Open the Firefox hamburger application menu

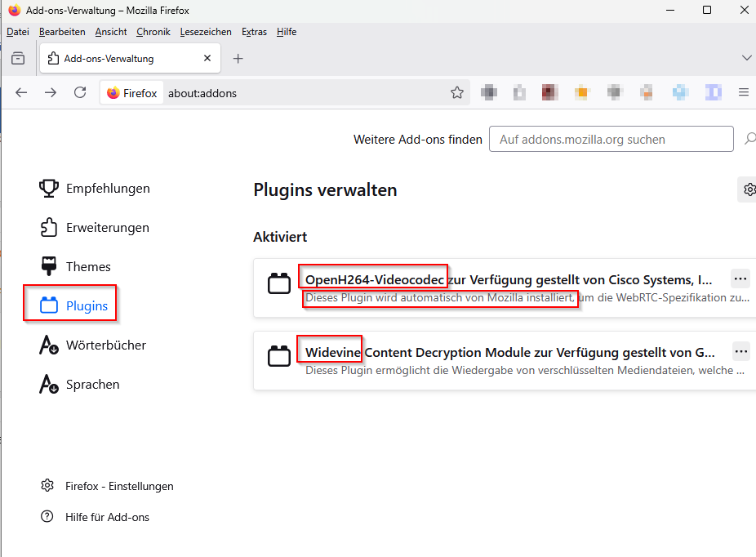click(744, 92)
